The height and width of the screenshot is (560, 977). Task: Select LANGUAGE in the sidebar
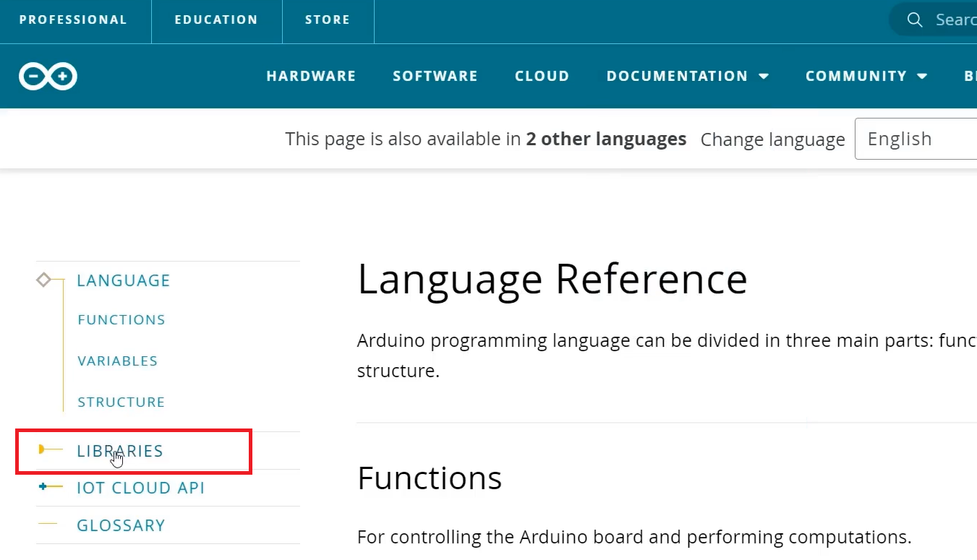point(124,280)
